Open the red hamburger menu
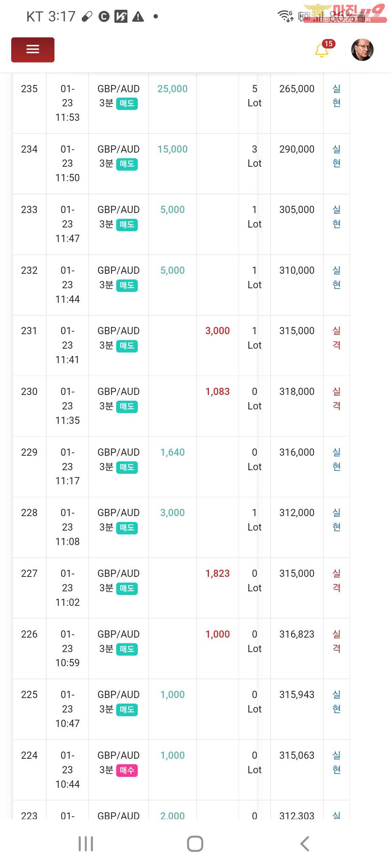This screenshot has height=868, width=391. (33, 50)
